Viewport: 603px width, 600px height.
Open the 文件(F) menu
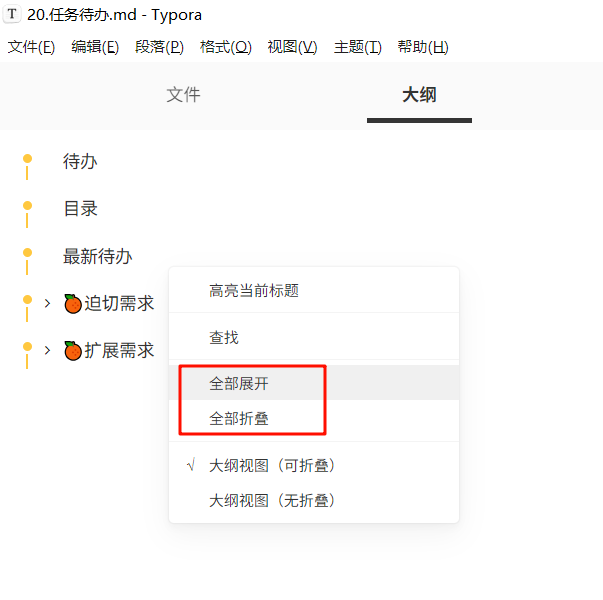[32, 47]
